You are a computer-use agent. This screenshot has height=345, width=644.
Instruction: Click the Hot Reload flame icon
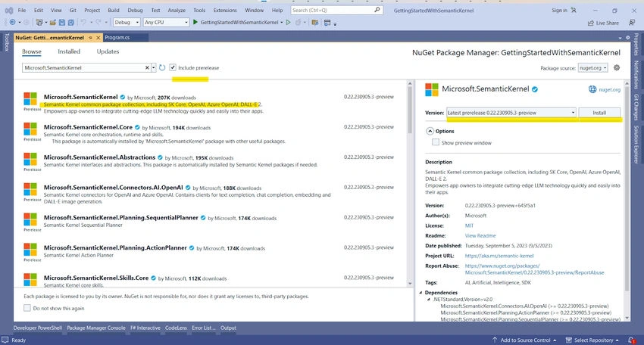(299, 22)
